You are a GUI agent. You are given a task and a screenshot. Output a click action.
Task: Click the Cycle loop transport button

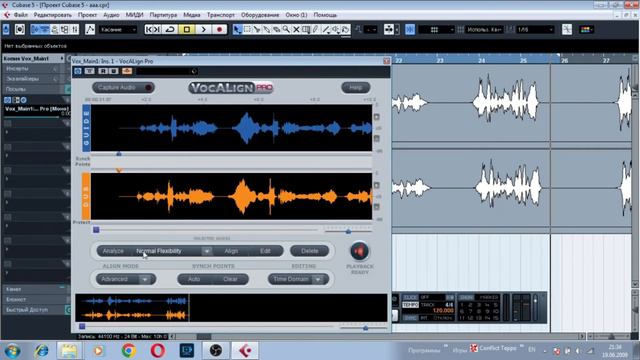pos(170,29)
